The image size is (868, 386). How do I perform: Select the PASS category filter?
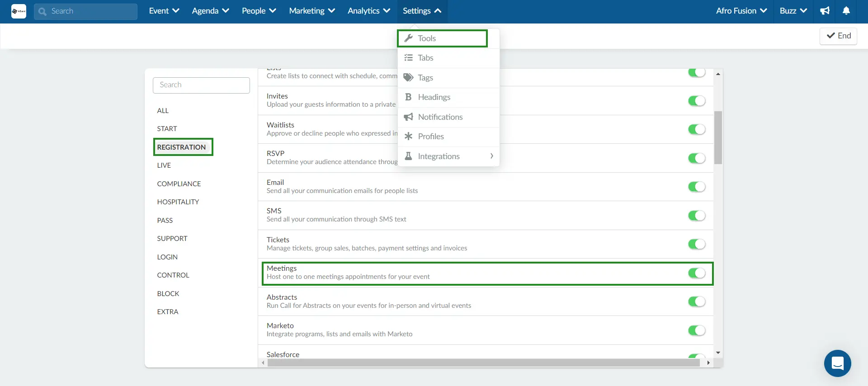165,221
